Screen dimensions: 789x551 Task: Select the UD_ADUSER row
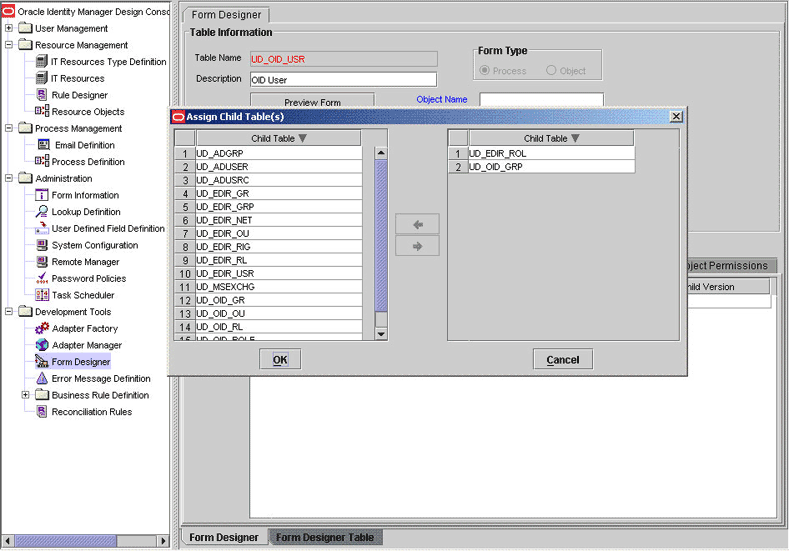point(279,167)
